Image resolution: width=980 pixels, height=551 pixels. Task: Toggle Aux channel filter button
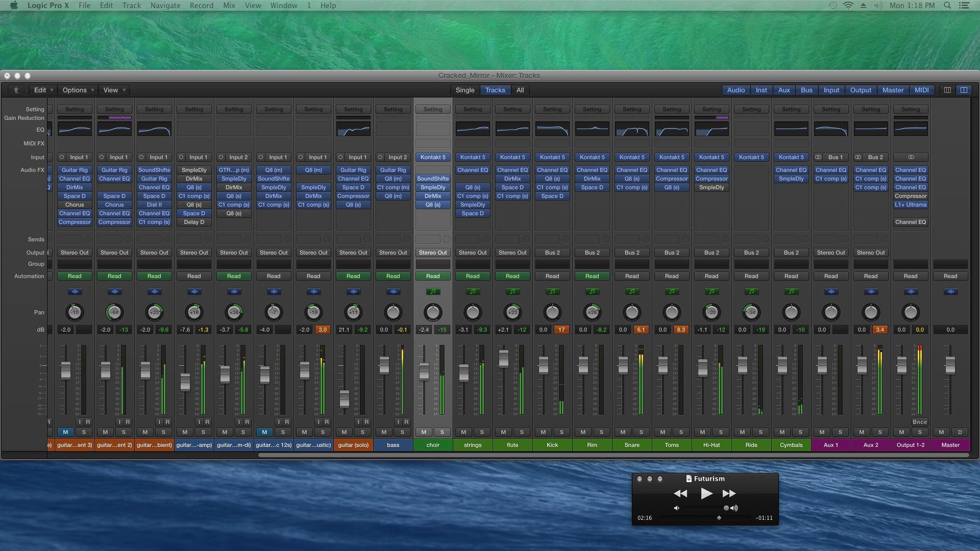coord(784,90)
